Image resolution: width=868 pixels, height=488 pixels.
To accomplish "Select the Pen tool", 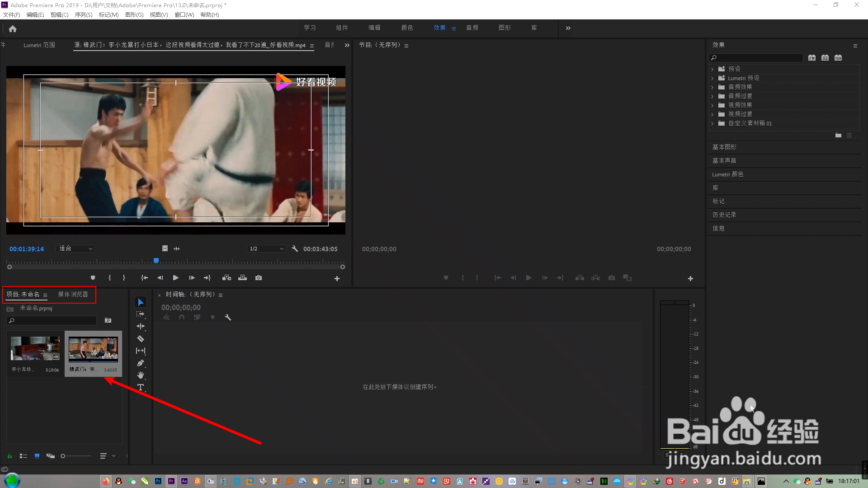I will pos(141,363).
